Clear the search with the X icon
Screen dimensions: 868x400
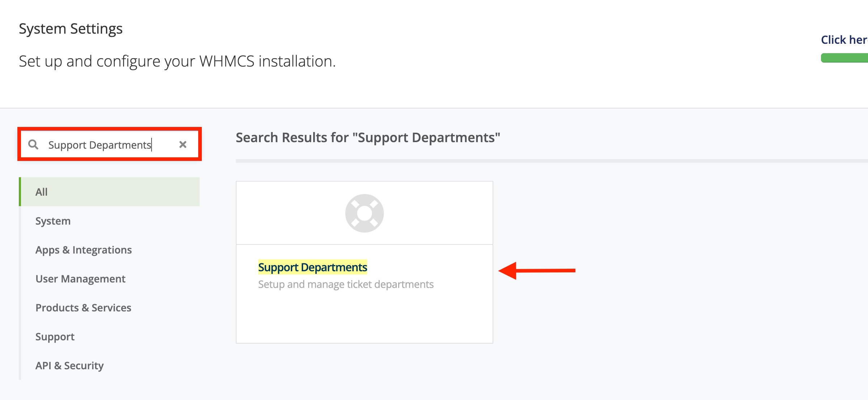tap(183, 144)
